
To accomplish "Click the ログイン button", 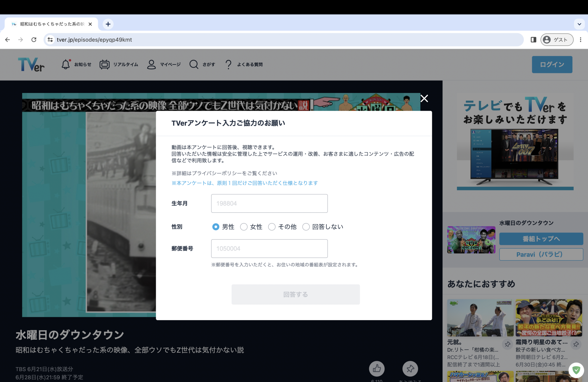I will [552, 64].
